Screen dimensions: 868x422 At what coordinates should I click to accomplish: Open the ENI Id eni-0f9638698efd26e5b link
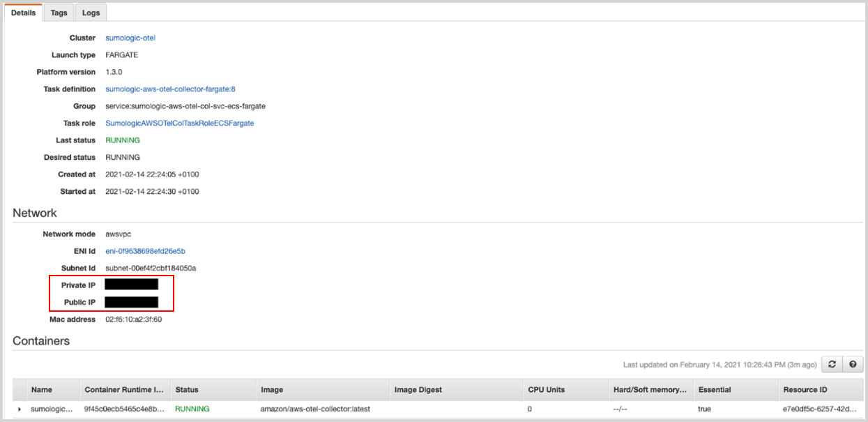145,251
